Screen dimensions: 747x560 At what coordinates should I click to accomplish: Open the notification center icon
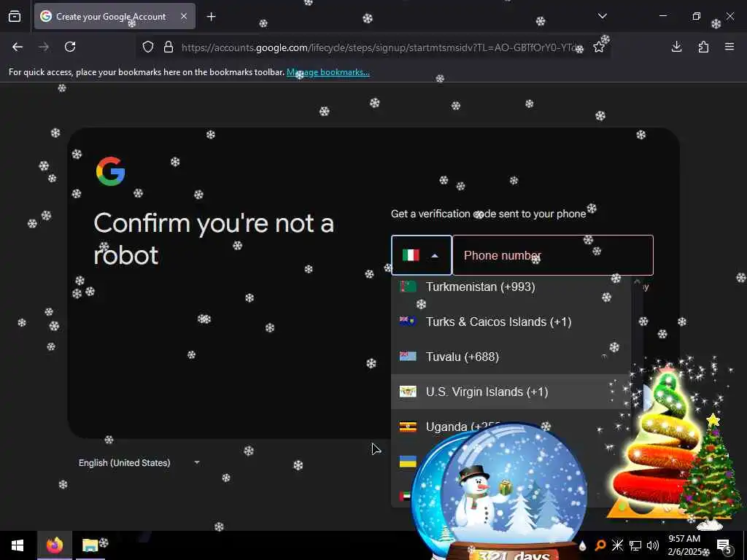(724, 546)
